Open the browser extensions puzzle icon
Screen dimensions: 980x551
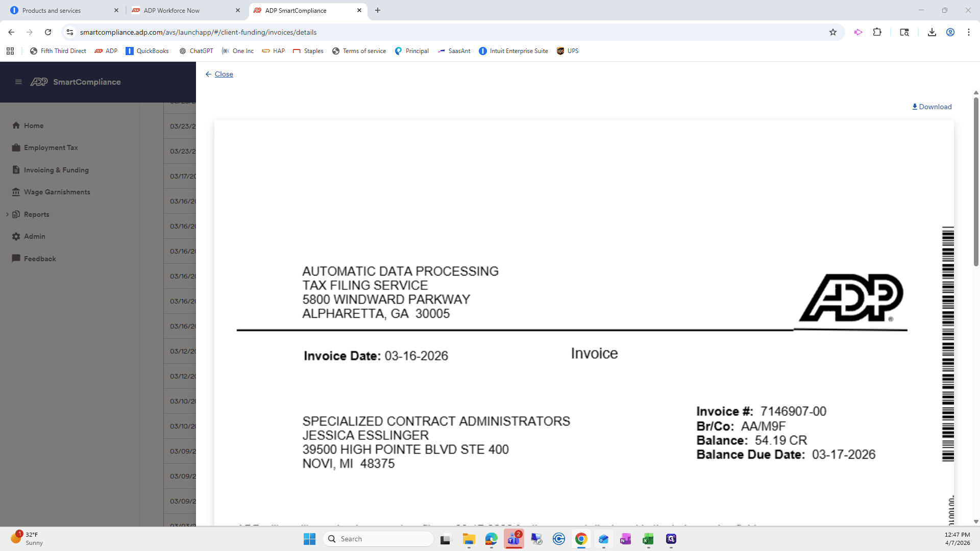click(877, 32)
